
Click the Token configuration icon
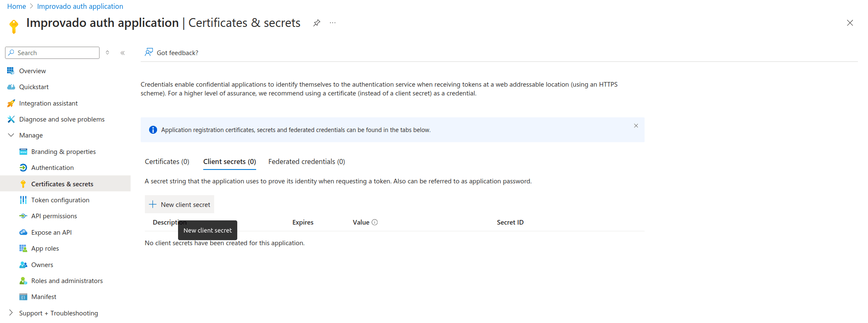point(23,200)
